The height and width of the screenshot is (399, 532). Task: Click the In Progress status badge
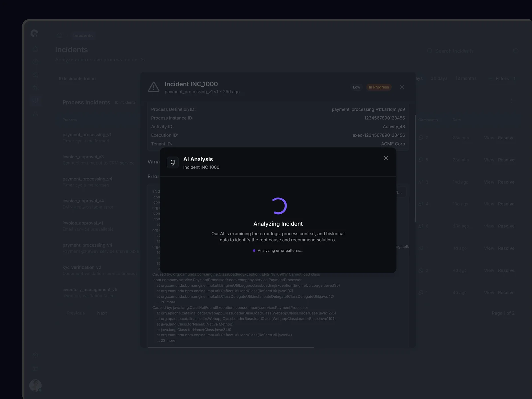coord(379,87)
